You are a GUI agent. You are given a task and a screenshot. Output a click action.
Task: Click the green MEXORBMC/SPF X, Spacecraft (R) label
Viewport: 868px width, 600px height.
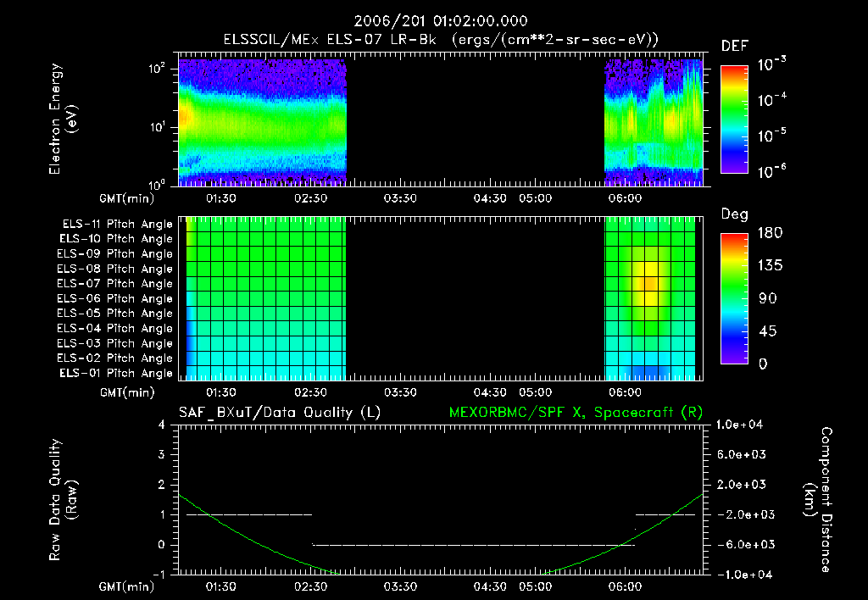tap(576, 413)
